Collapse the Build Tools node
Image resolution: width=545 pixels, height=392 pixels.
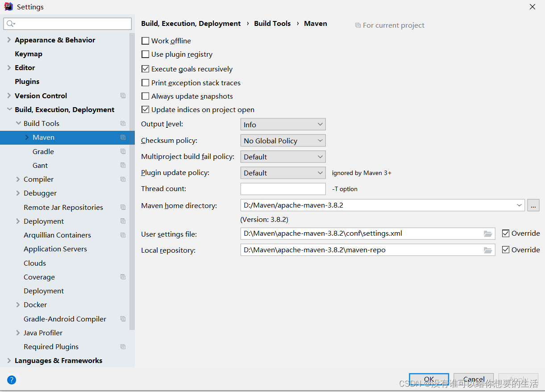click(18, 123)
